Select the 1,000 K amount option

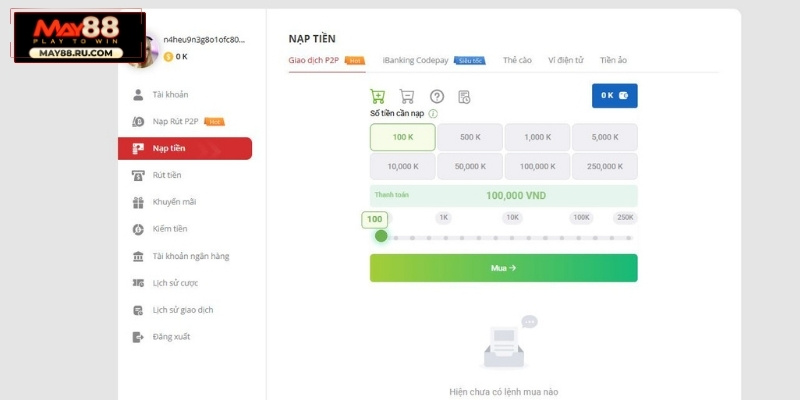(x=537, y=137)
